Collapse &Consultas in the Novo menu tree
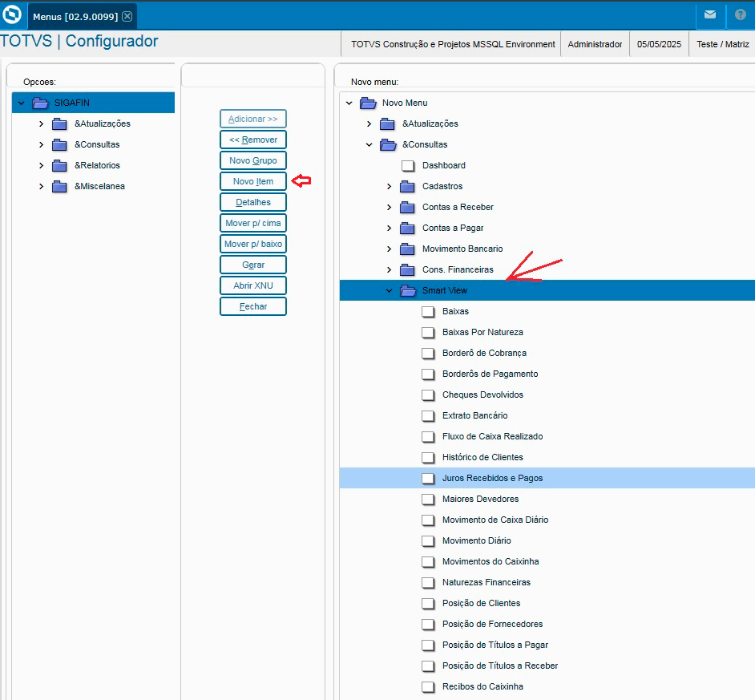The height and width of the screenshot is (700, 755). [369, 144]
